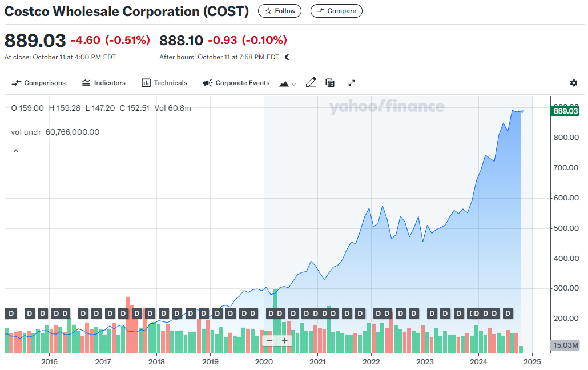Open chart settings gear

pyautogui.click(x=574, y=83)
